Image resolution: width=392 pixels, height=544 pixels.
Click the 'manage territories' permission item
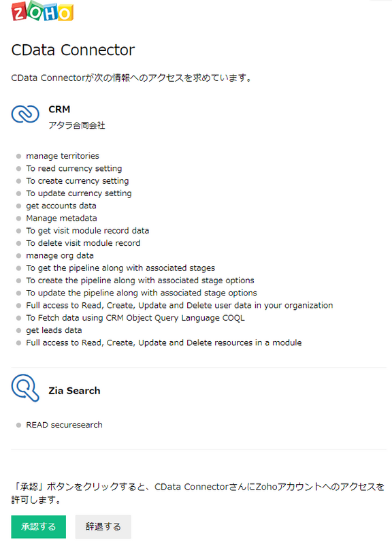[63, 156]
